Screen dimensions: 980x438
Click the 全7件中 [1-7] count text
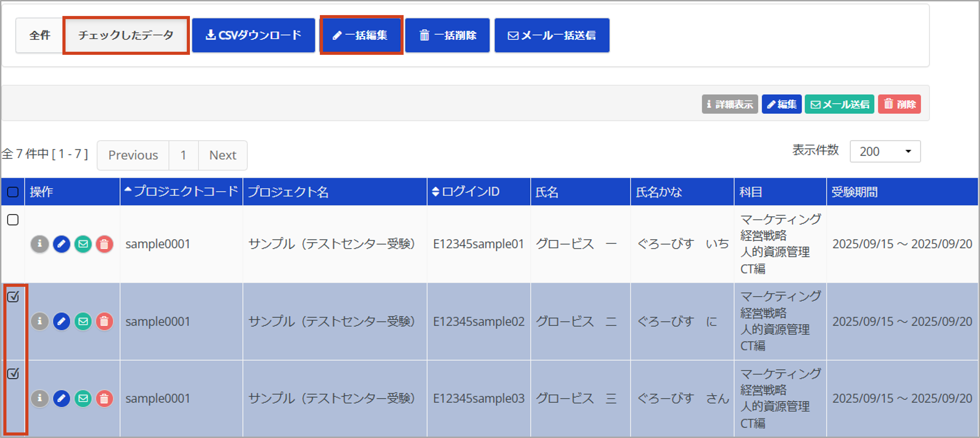[45, 154]
